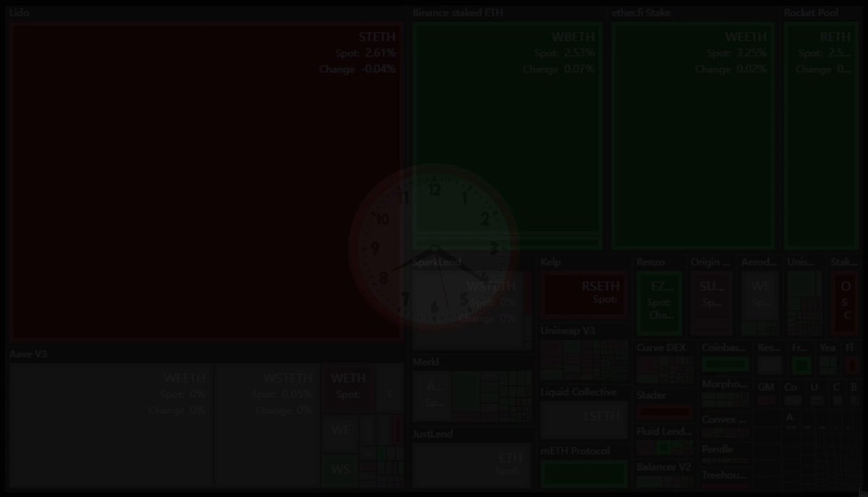Click the red tile under Stader

tap(663, 412)
